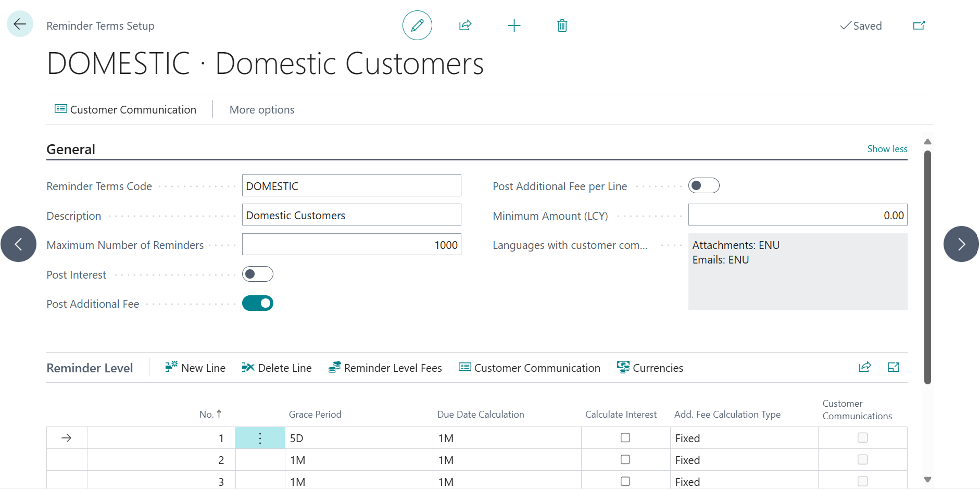Click the plus icon to create new
This screenshot has width=980, height=489.
514,26
